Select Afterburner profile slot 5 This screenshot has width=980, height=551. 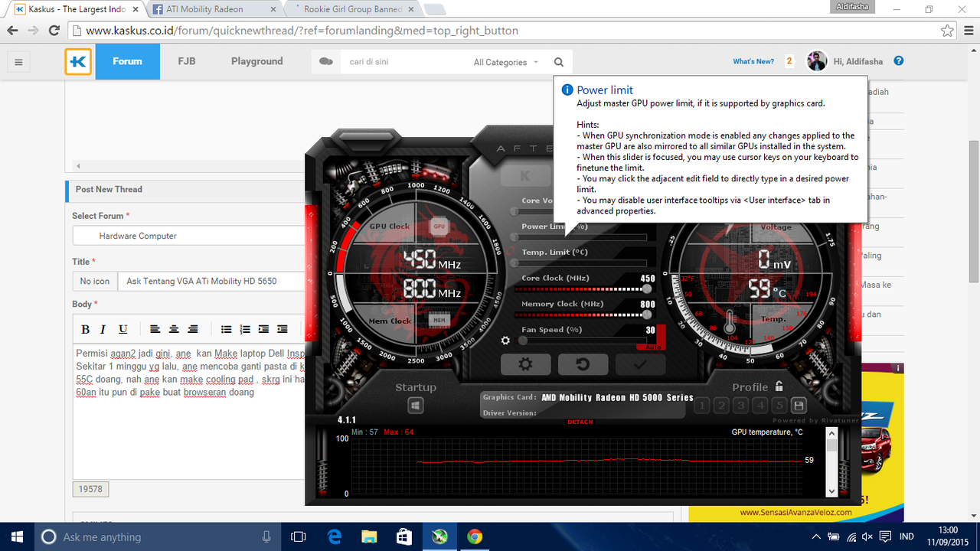[x=779, y=406]
